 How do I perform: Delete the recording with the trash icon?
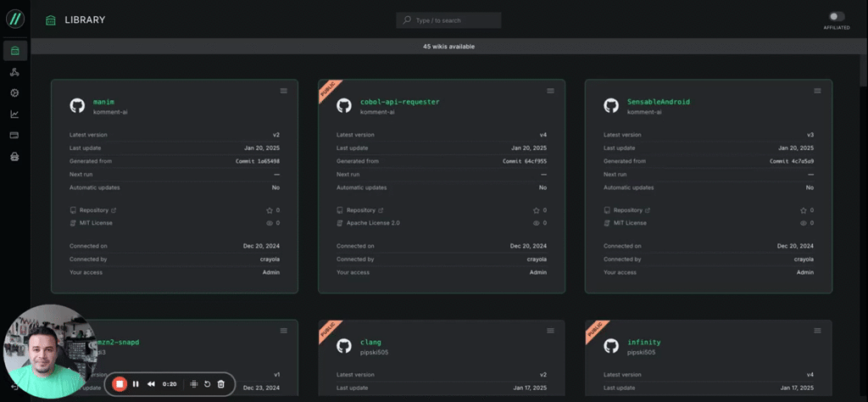220,383
